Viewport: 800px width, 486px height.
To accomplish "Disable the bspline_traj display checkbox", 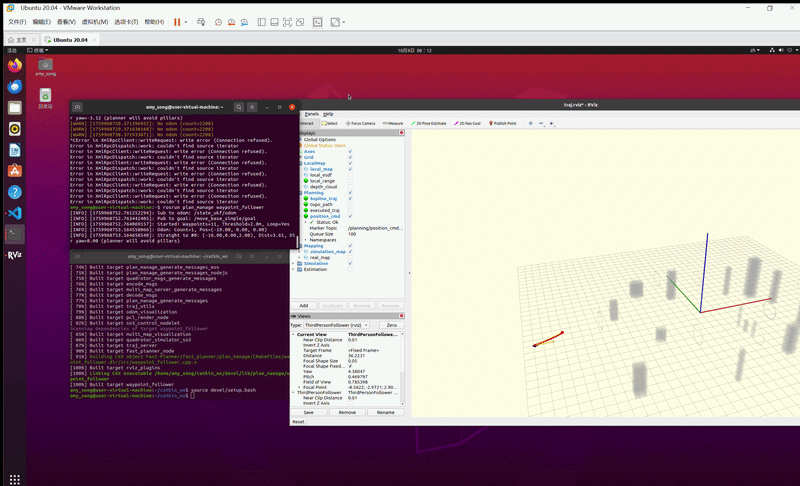I will pos(350,198).
